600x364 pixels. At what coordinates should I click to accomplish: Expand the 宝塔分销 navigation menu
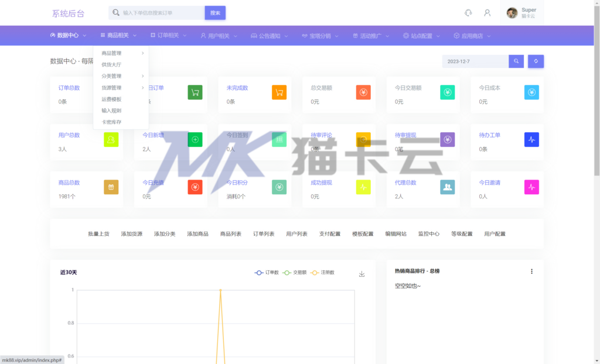(x=321, y=36)
